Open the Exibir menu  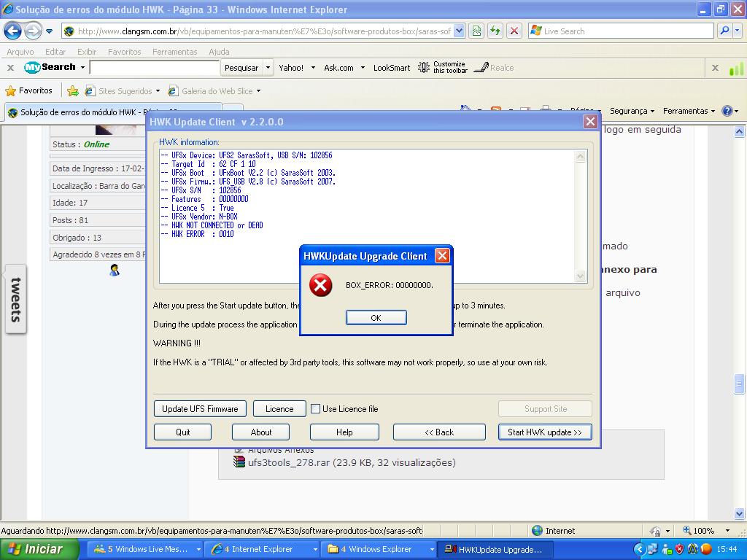pyautogui.click(x=87, y=52)
